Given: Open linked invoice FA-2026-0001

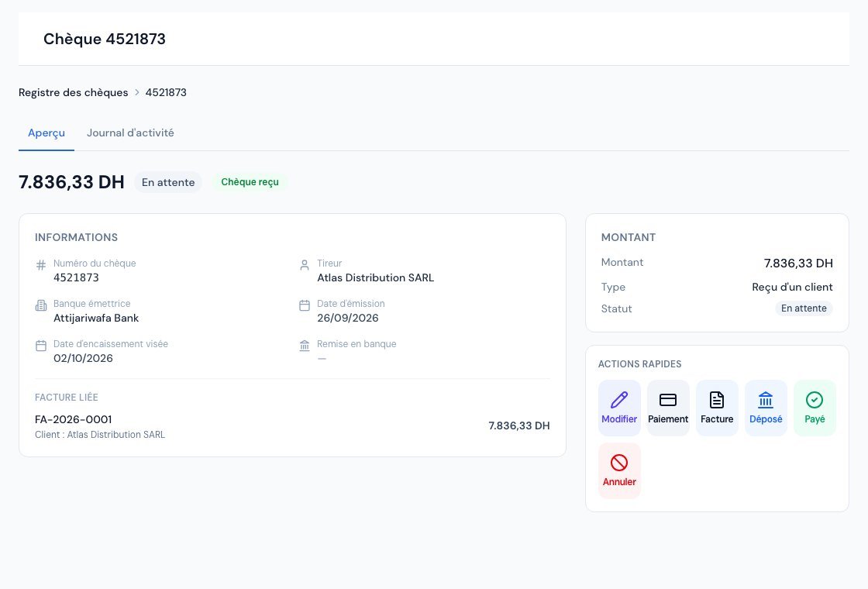Looking at the screenshot, I should click(73, 419).
